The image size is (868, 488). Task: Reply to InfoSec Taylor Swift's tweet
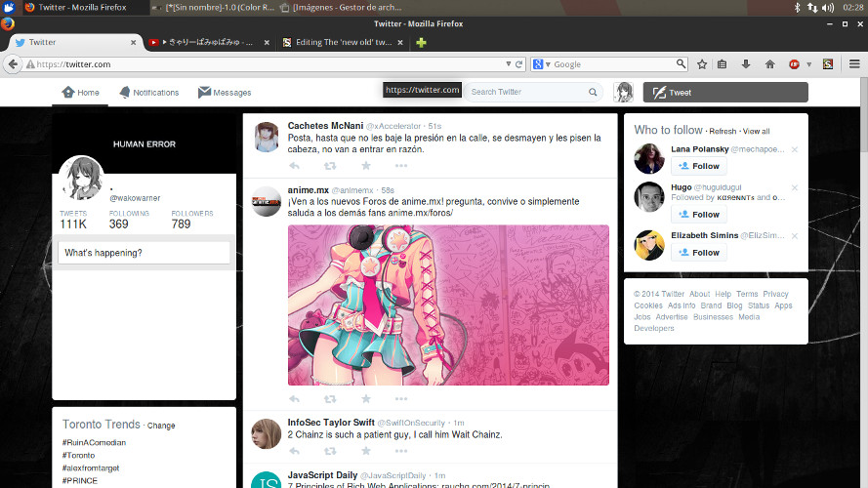pyautogui.click(x=295, y=451)
